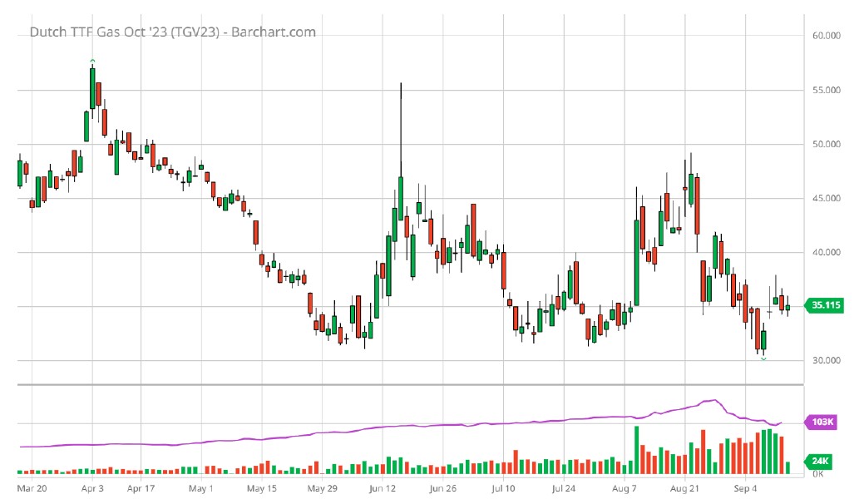
Task: Click the Aug 21 date label
Action: (685, 488)
